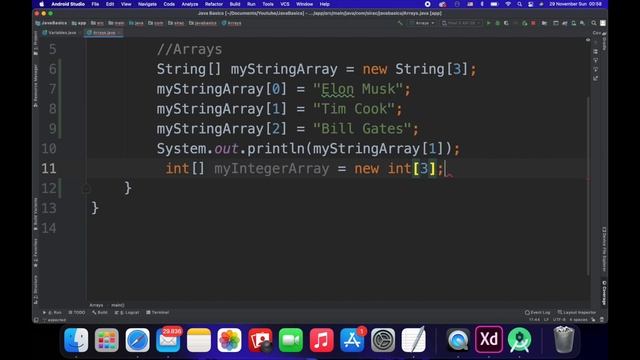This screenshot has height=360, width=640.
Task: Select the Arrays.java editor tab
Action: click(104, 33)
